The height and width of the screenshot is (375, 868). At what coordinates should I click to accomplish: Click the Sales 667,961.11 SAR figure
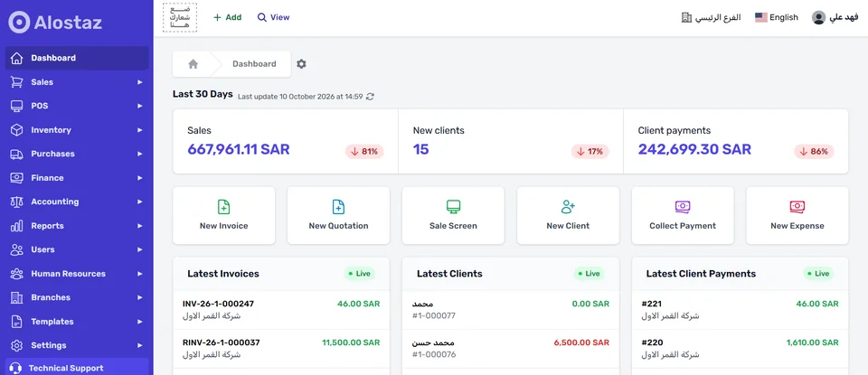[x=239, y=149]
